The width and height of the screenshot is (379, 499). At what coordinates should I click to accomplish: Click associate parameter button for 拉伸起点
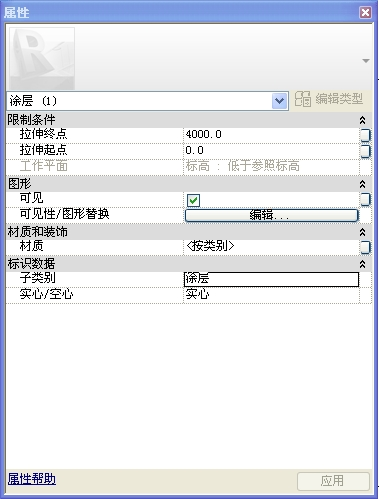[365, 151]
